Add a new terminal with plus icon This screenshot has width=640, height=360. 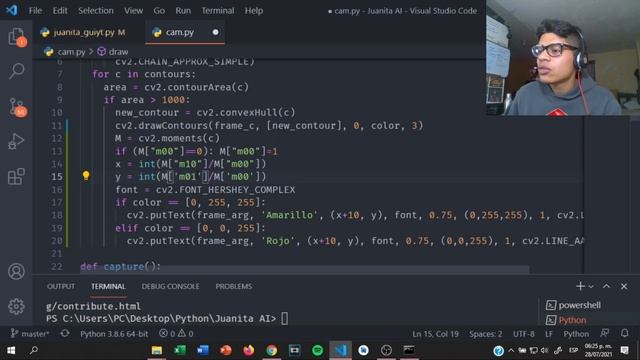point(580,286)
